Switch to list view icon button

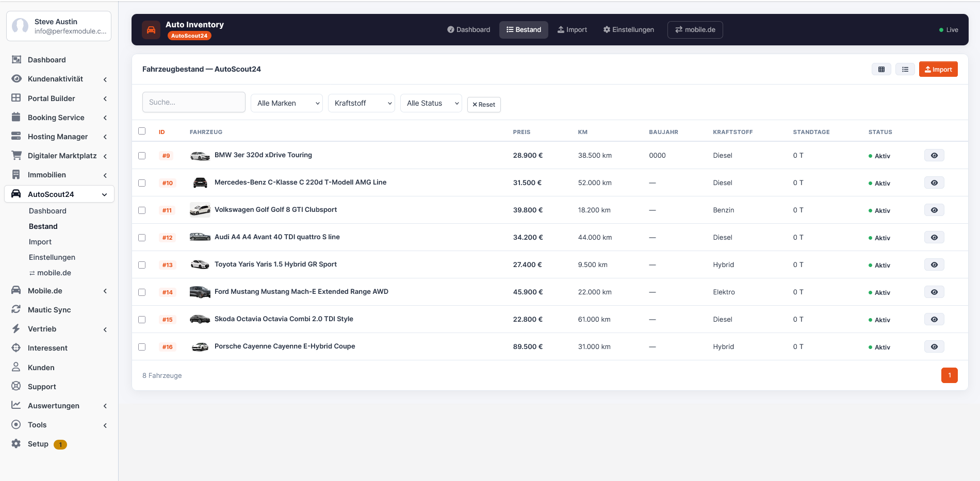point(905,69)
